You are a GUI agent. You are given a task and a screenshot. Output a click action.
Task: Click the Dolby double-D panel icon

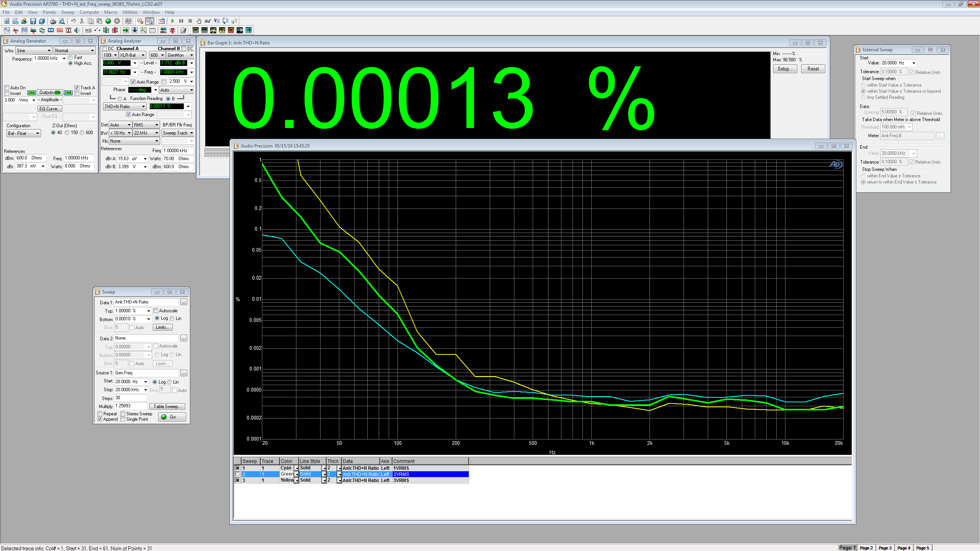click(x=51, y=30)
